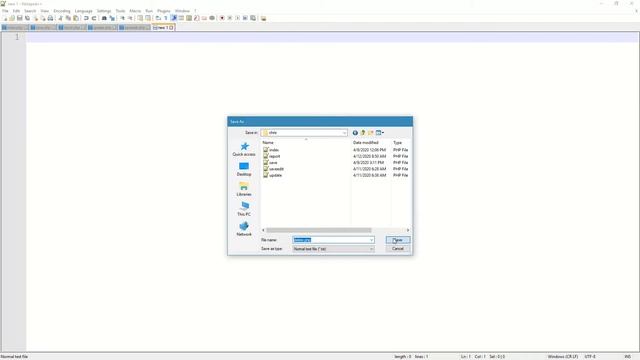This screenshot has height=360, width=640.
Task: Select the 'index' PHP file
Action: (271, 150)
